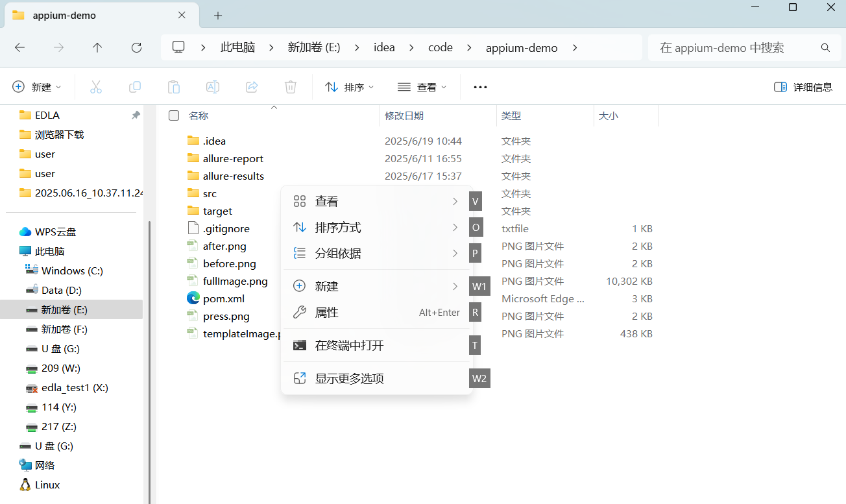Open the 查看 view dropdown
The width and height of the screenshot is (846, 504).
coord(422,86)
